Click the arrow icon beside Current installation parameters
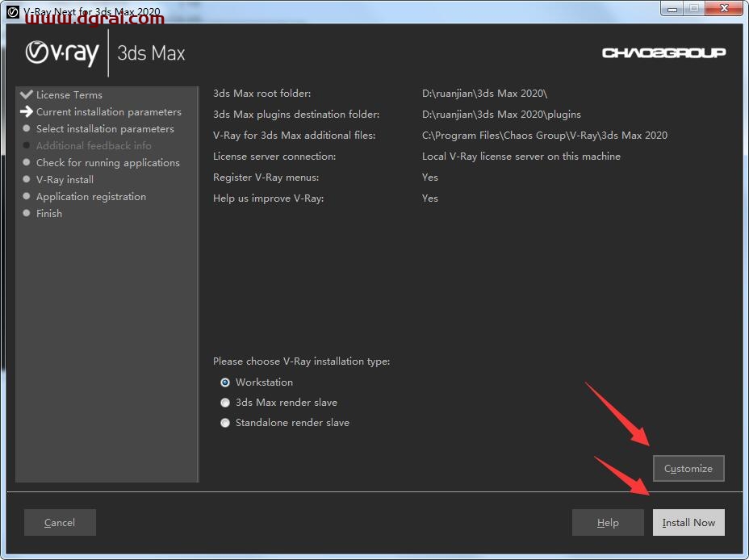Screen dimensions: 749x560 [27, 111]
